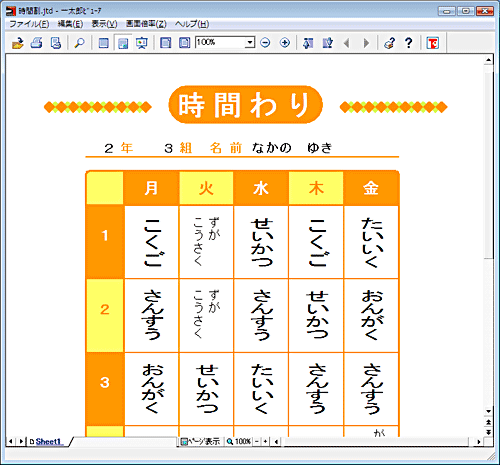The image size is (500, 465).
Task: Click Tuesday period 1 ずがこうさく cell
Action: coord(206,242)
